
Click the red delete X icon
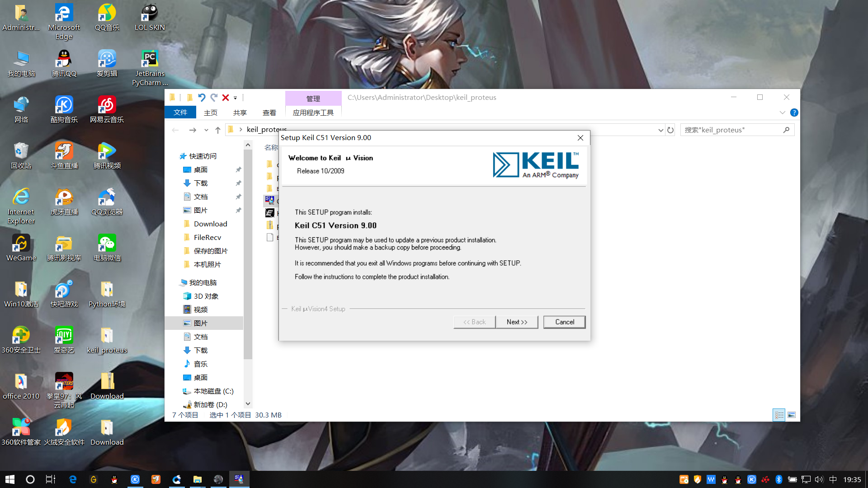pos(225,97)
